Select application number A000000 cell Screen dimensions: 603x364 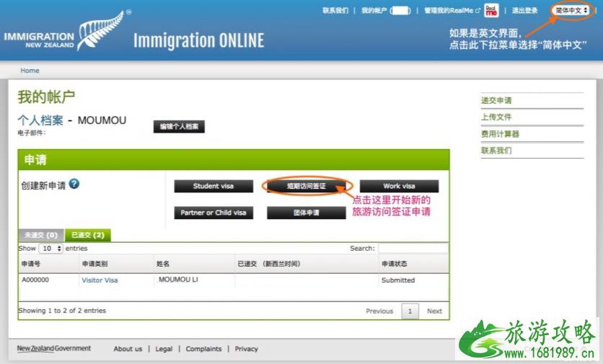point(35,280)
